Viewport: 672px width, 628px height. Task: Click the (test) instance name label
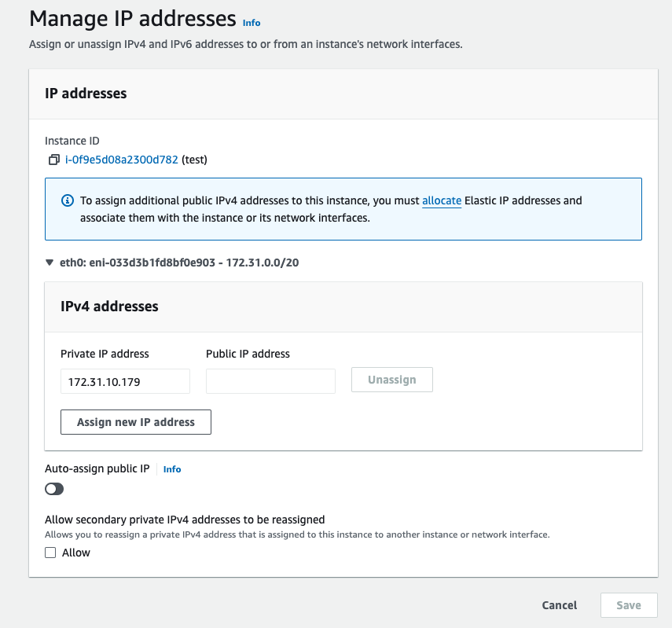pos(192,160)
